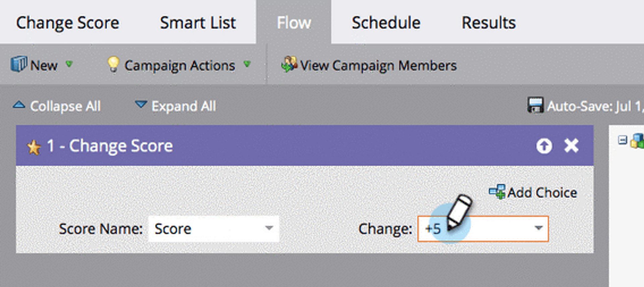
Task: Collapse the tree node in the right panel
Action: pos(622,140)
